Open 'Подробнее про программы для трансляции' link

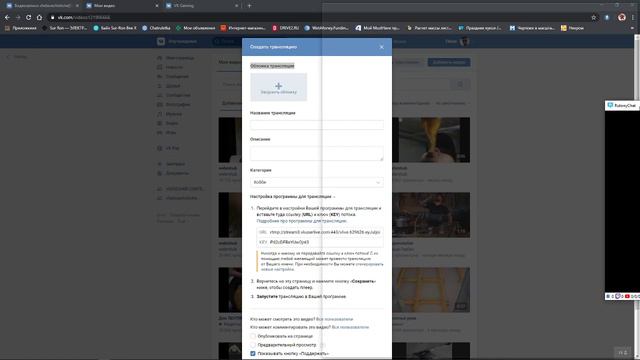(302, 221)
